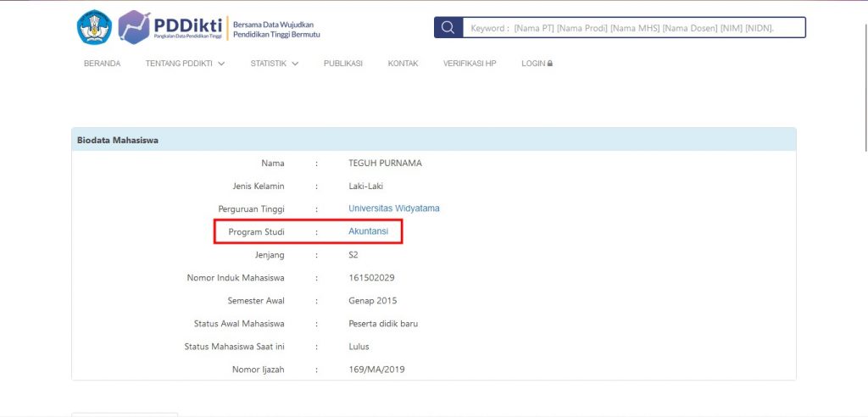Screen dimensions: 868x417
Task: Click the search magnifier icon
Action: point(448,28)
